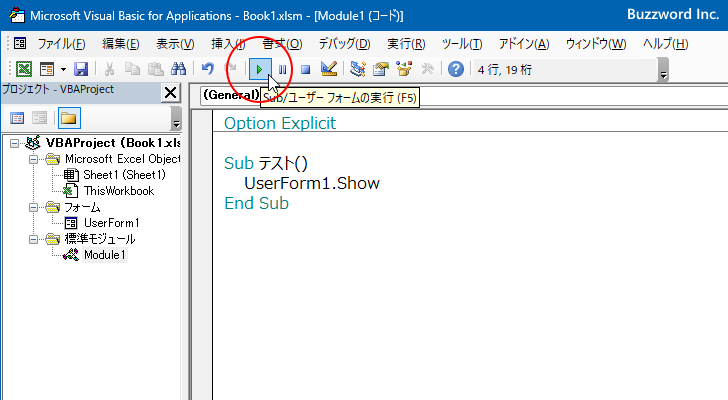Collapse the 標準モジュール folder node
Viewport: 728px width, 400px height.
[33, 239]
